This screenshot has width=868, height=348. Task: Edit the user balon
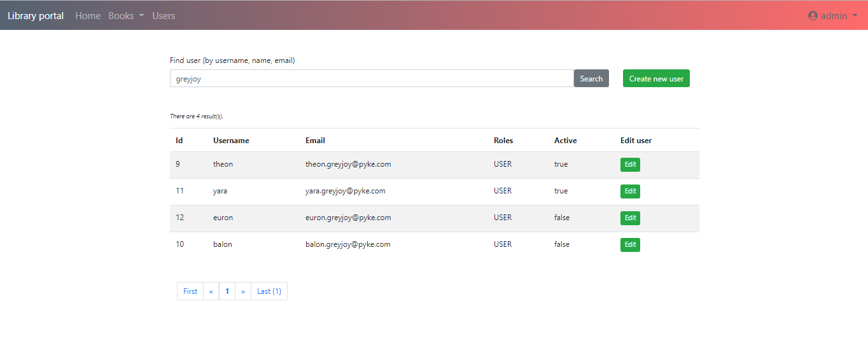(630, 245)
